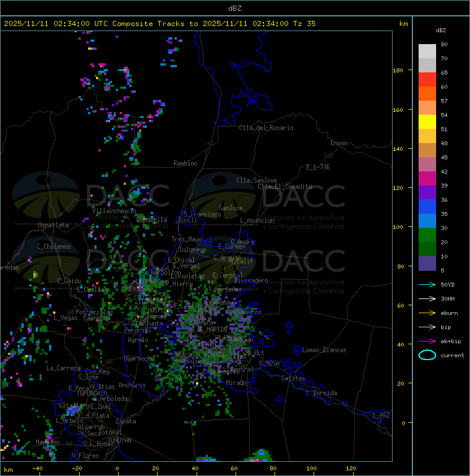Pick the light gray swatch between 80 and 70

click(427, 51)
